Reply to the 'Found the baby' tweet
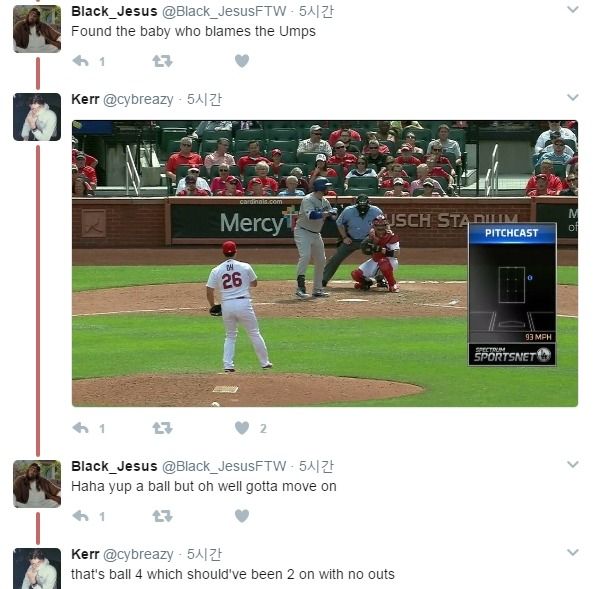The width and height of the screenshot is (602, 589). (x=81, y=61)
